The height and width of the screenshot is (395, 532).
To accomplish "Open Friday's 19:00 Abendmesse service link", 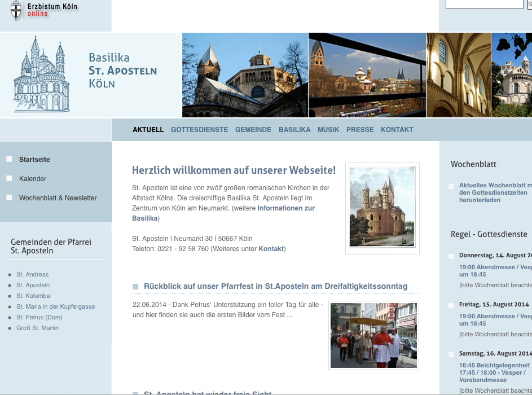I will coord(495,320).
